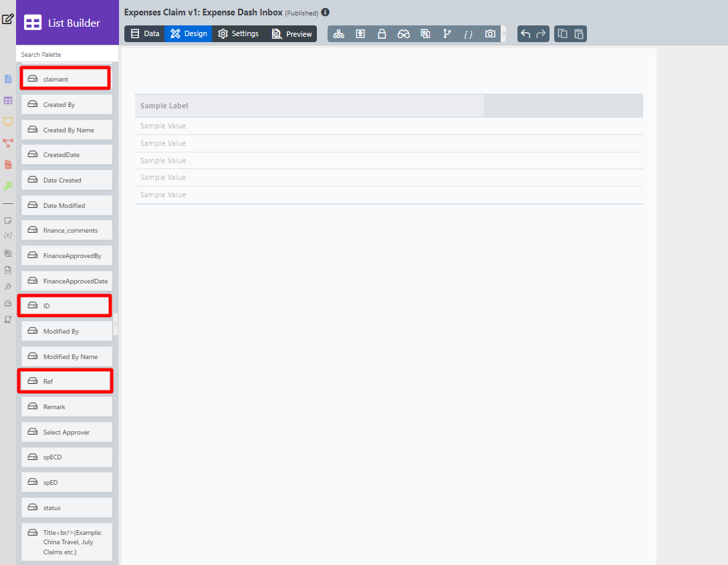Click the camera screenshot toolbar icon
This screenshot has height=565, width=728.
[x=490, y=34]
